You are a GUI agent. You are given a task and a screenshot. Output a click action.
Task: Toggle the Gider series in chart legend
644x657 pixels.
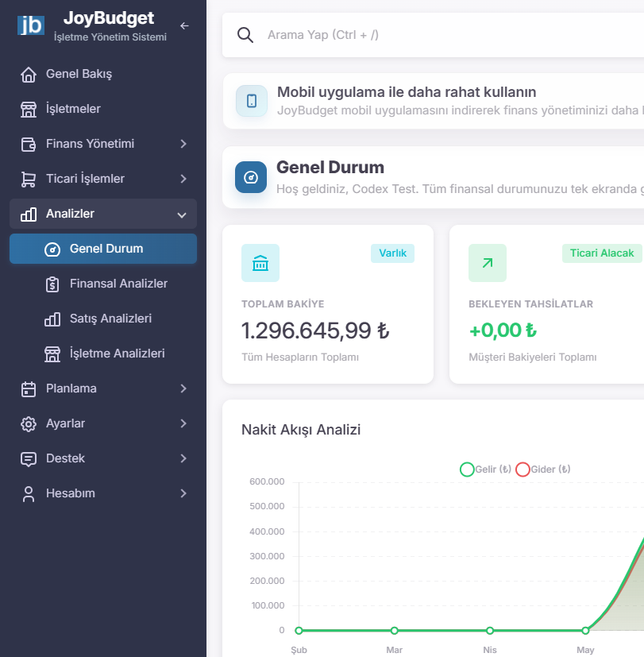coord(543,470)
